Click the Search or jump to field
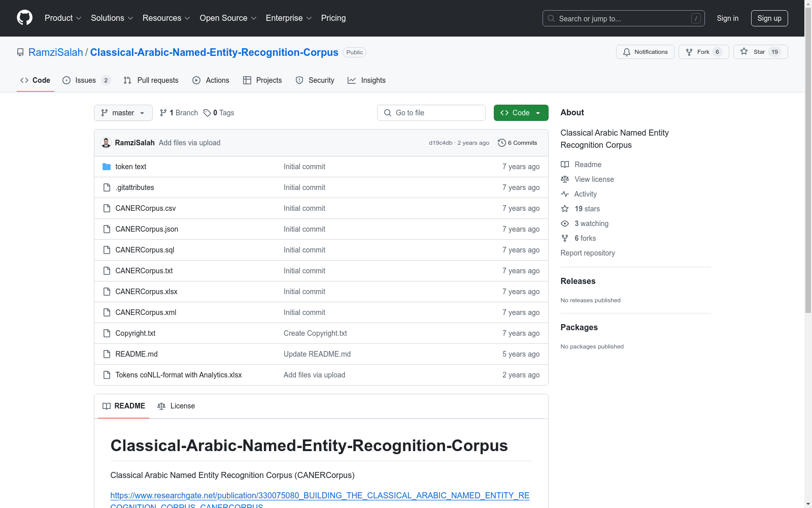812x508 pixels. click(x=624, y=18)
